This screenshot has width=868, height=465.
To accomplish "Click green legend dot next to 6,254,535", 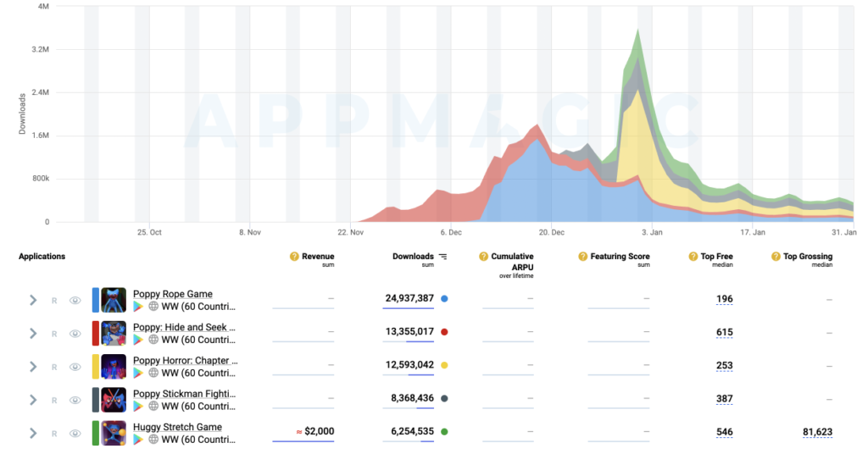I will click(444, 431).
